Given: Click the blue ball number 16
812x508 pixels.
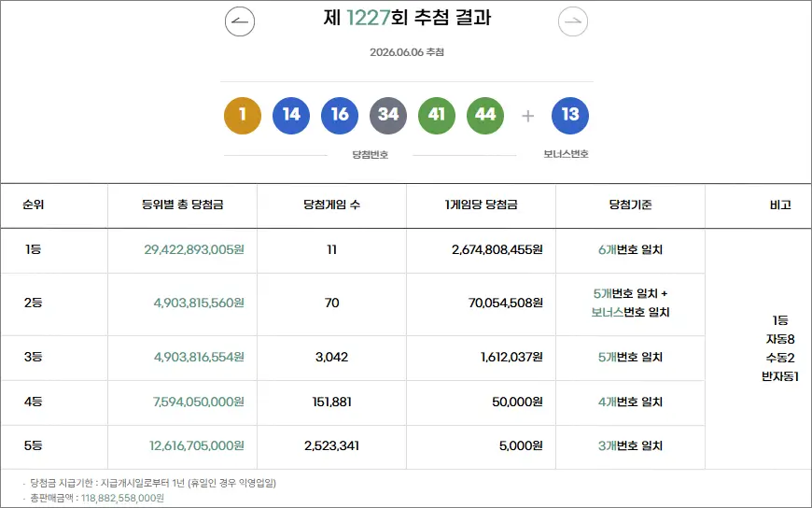Looking at the screenshot, I should coord(340,115).
